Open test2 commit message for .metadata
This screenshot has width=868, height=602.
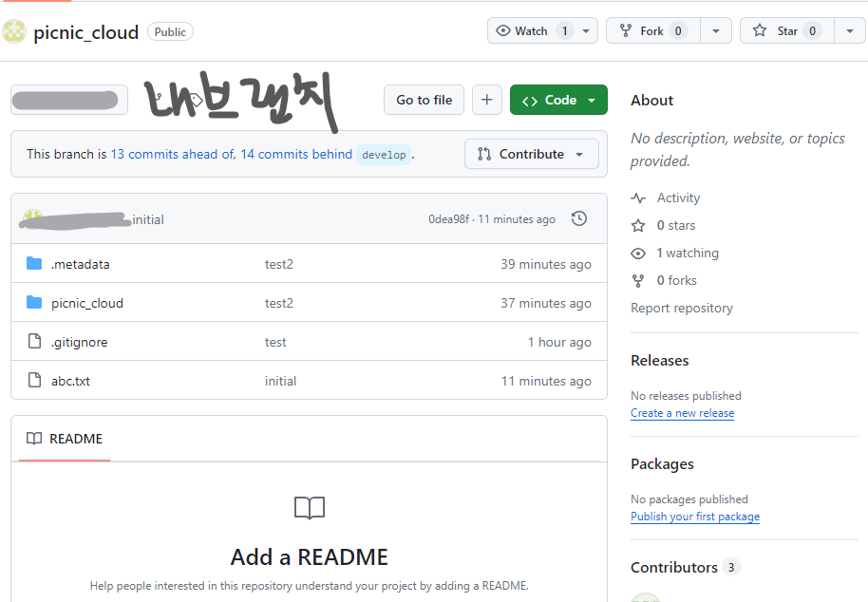tap(279, 265)
